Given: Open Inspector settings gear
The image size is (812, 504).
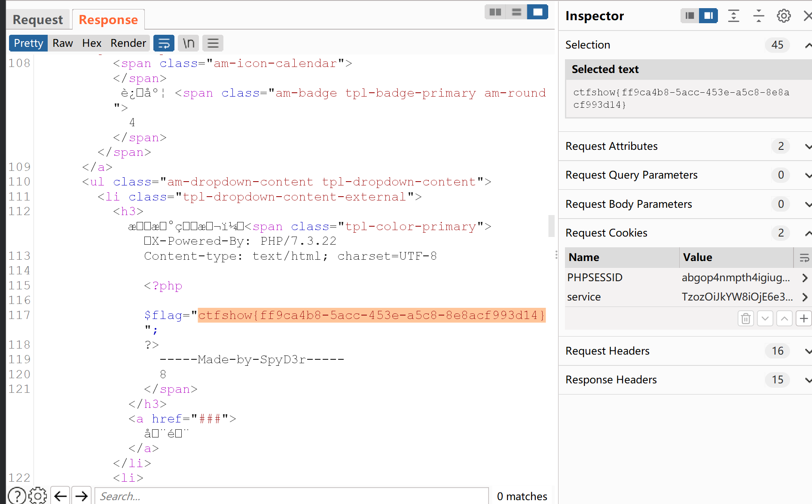Looking at the screenshot, I should [x=784, y=16].
